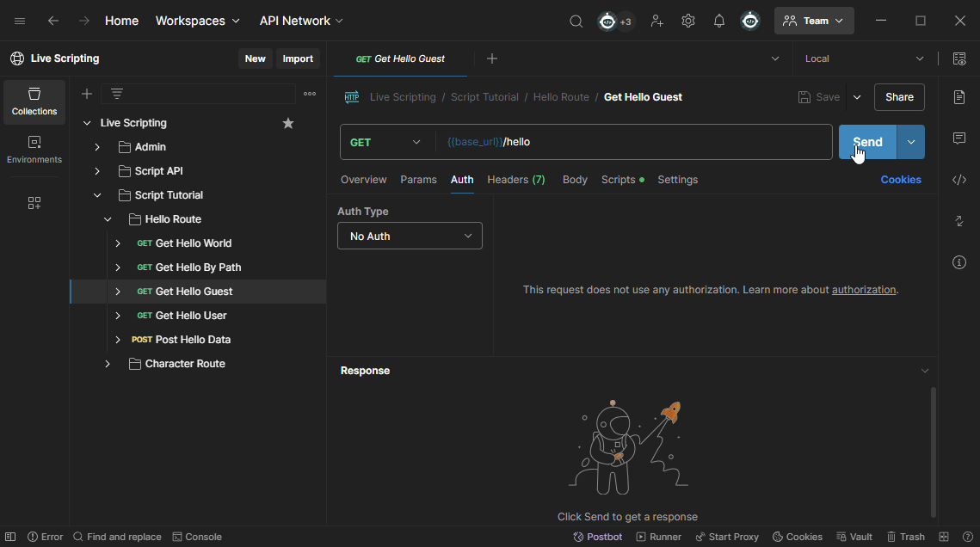Open the Auth Type No Auth dropdown
The height and width of the screenshot is (547, 980).
coord(410,236)
